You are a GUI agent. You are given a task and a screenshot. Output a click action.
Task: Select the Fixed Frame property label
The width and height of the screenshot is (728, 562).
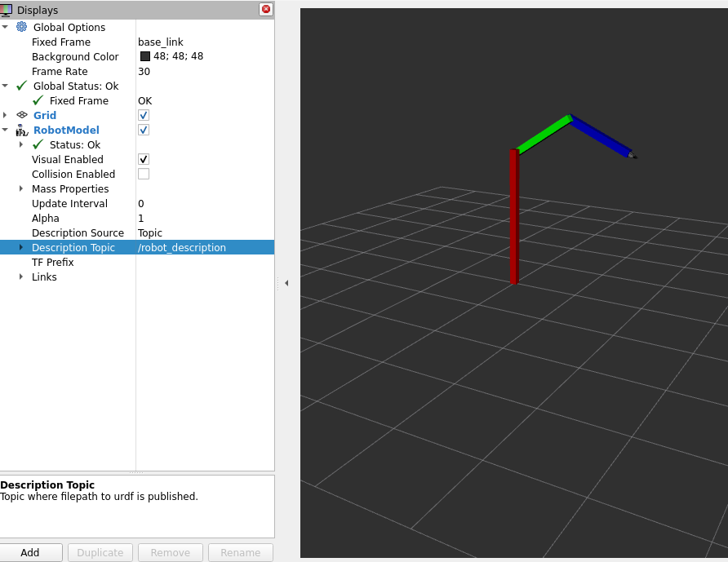61,42
